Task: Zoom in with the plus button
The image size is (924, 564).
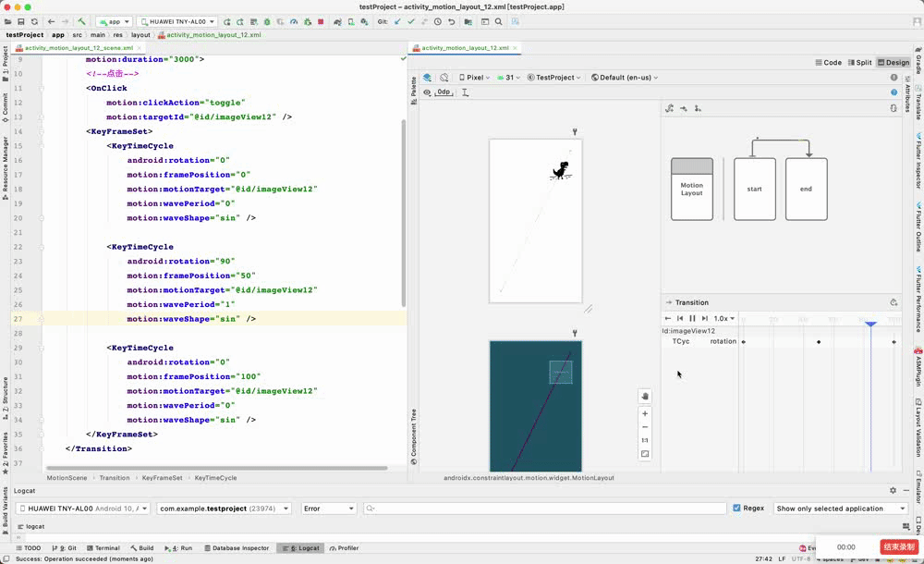Action: 645,413
